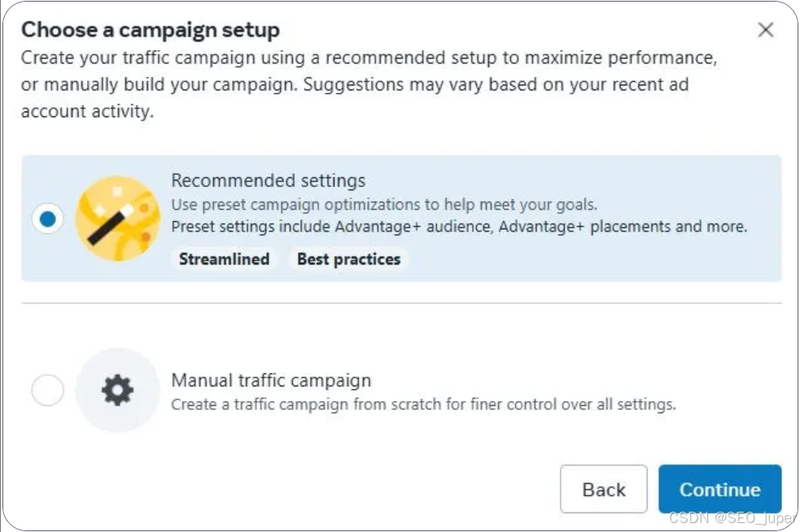Click the 'Use preset campaign optimizations' description
This screenshot has width=800, height=532.
(x=383, y=204)
